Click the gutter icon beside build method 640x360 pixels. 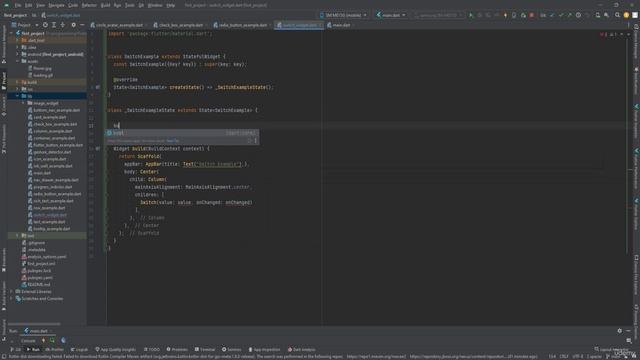(x=98, y=149)
